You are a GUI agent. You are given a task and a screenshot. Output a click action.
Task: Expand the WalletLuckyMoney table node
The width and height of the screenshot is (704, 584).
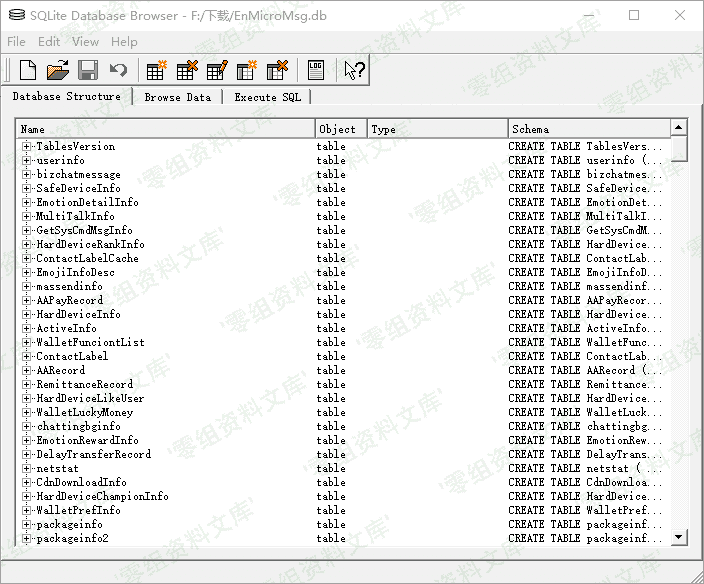[27, 412]
